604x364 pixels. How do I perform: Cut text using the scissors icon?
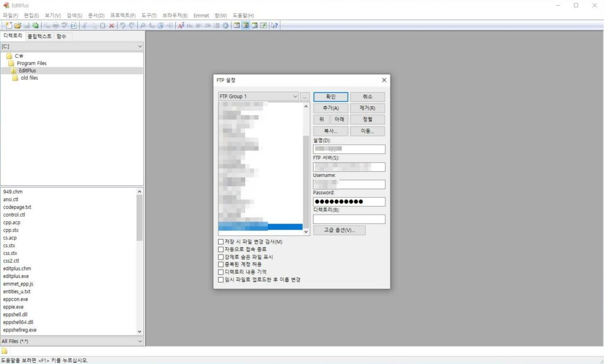(x=84, y=25)
